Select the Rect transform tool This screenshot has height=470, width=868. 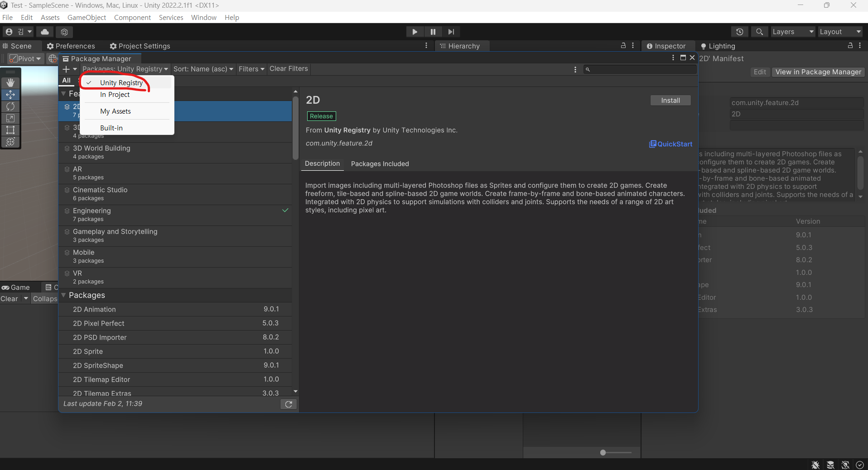tap(10, 130)
